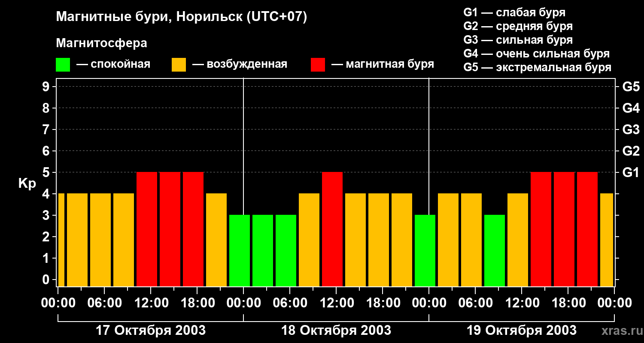
Task: Click 'G5 — экстремальная буря' legend line
Action: pyautogui.click(x=538, y=68)
